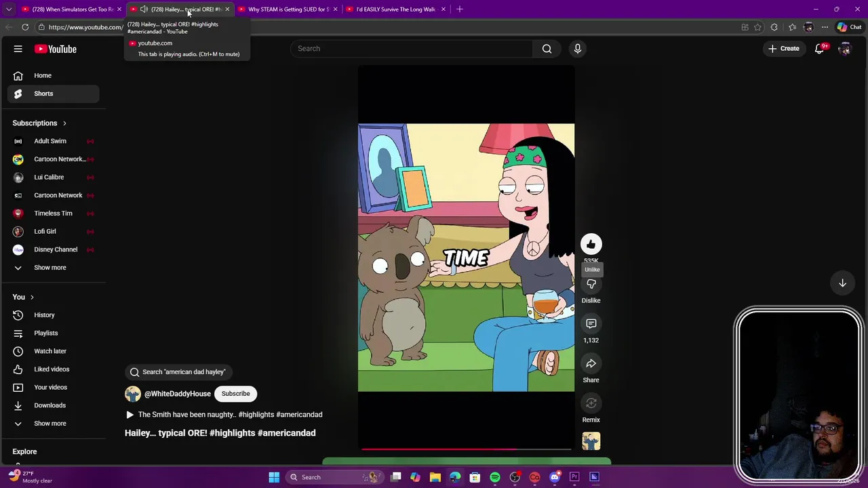Viewport: 868px width, 488px height.
Task: Switch to "I'd EASILY Survive The Long Walk" tab
Action: [396, 9]
